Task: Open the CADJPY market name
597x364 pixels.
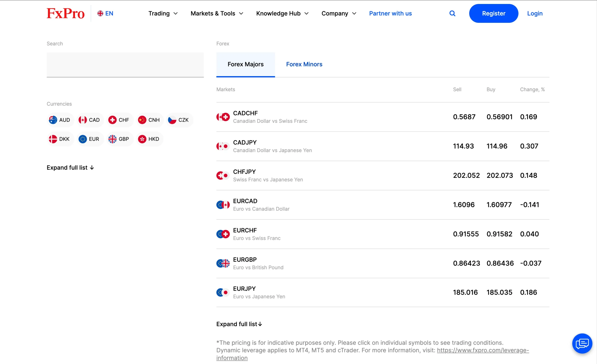Action: 245,143
